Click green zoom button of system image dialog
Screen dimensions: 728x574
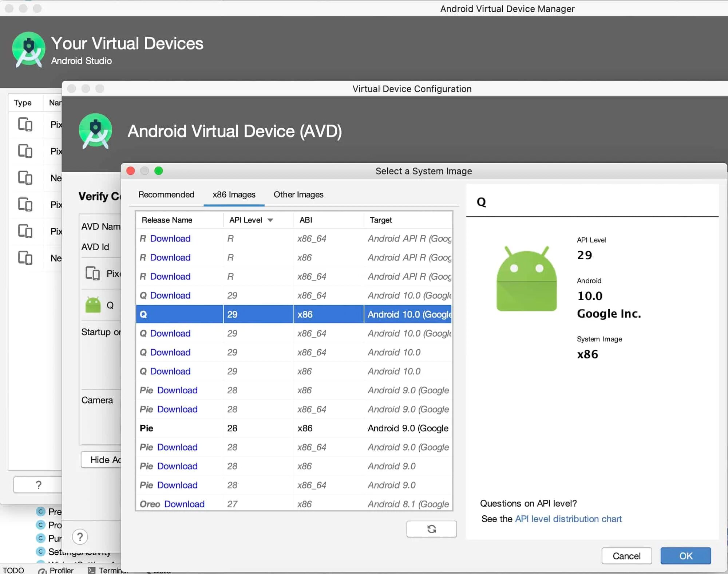[x=159, y=171]
